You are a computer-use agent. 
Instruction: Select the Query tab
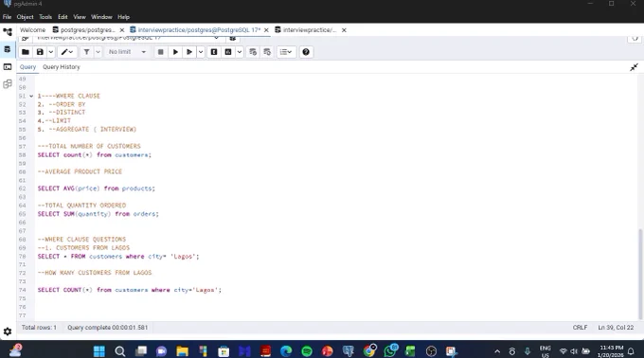click(x=27, y=67)
